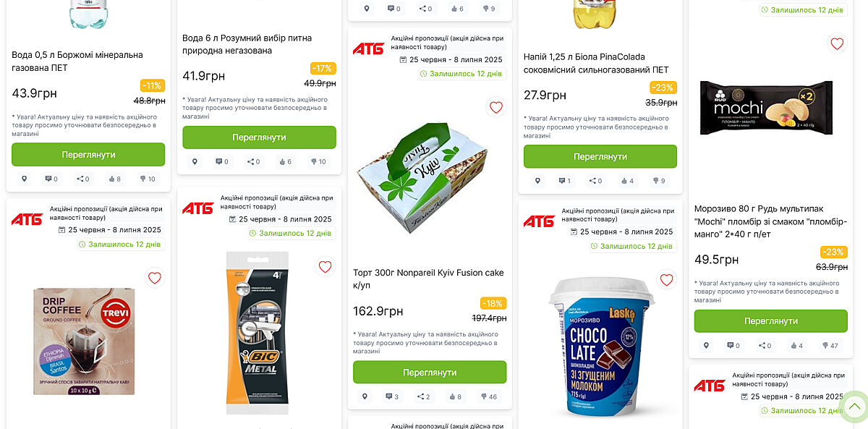The image size is (868, 429).
Task: View the Borjomi water offer via Переглянути
Action: click(x=88, y=155)
